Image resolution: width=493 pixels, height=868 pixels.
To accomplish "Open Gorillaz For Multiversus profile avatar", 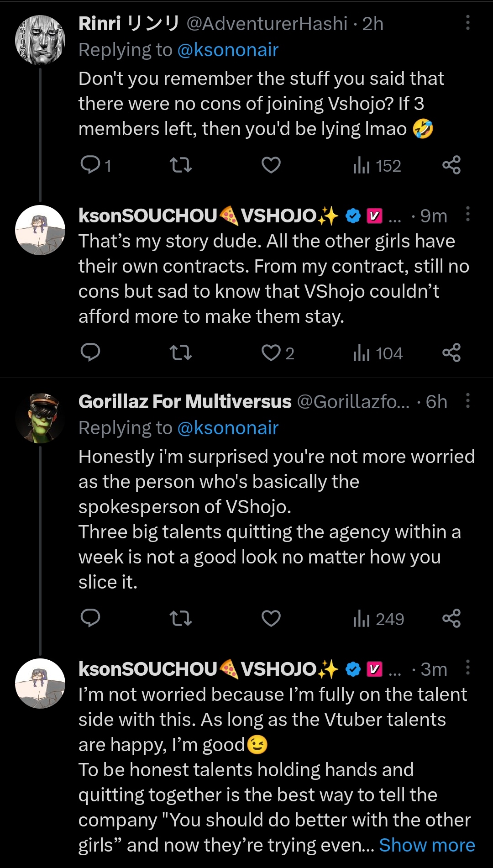I will point(40,418).
